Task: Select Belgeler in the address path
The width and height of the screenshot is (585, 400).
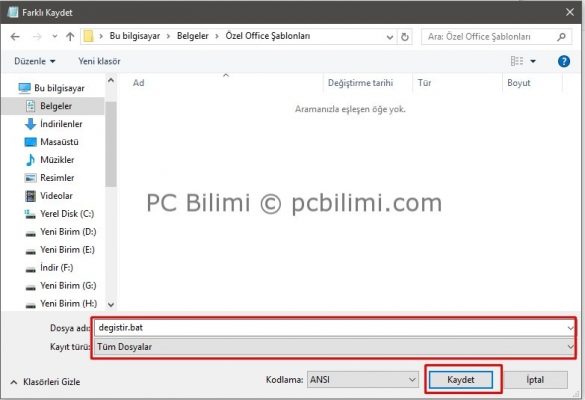Action: click(x=193, y=36)
